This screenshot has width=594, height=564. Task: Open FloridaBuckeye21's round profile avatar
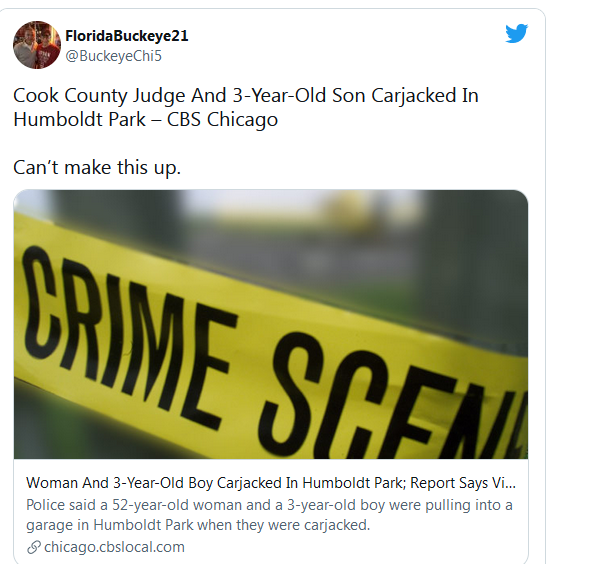37,45
